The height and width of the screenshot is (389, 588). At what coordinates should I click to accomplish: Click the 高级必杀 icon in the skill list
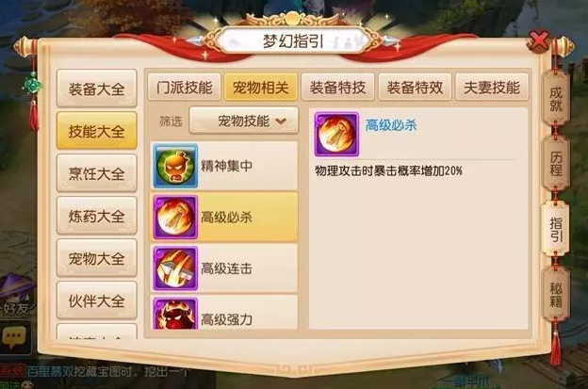[x=175, y=217]
